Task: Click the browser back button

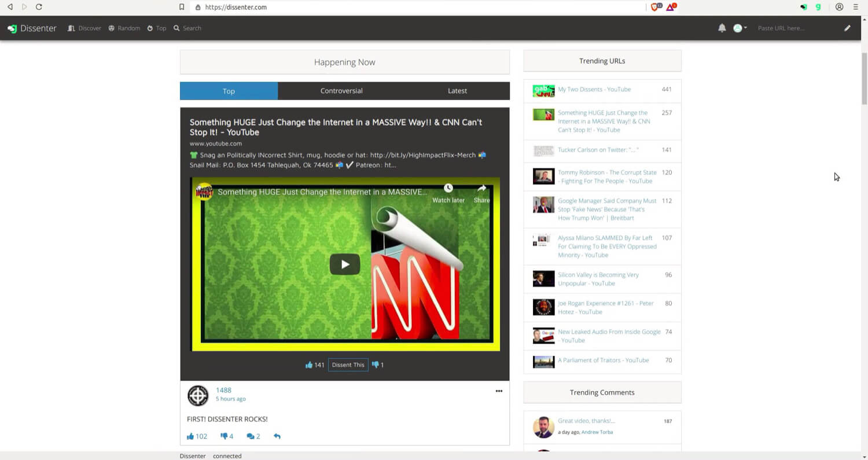Action: pyautogui.click(x=10, y=7)
